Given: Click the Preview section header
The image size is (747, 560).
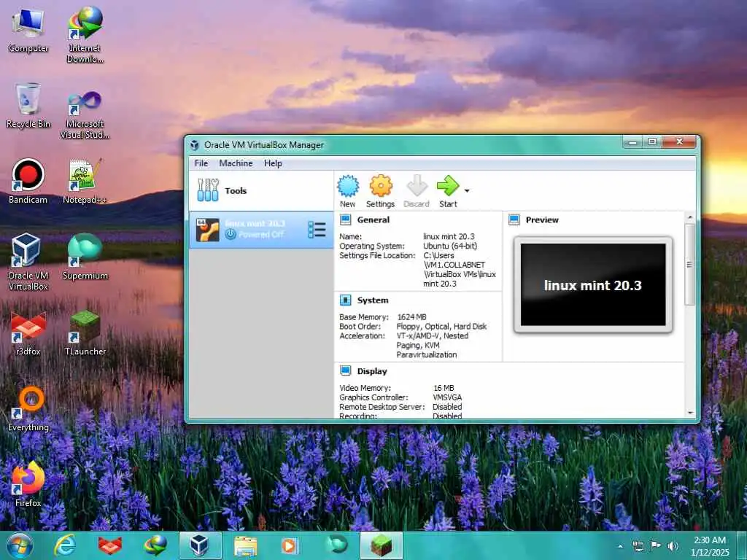Looking at the screenshot, I should [x=542, y=220].
